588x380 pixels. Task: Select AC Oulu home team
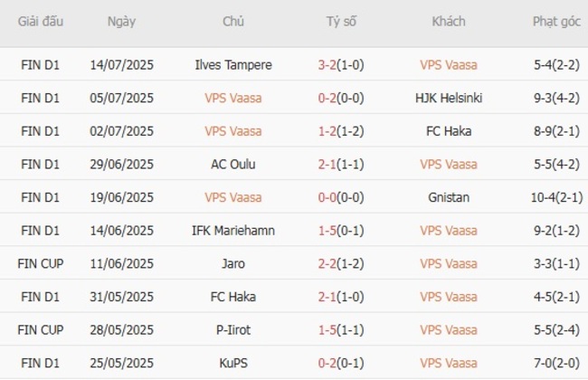[x=232, y=164]
